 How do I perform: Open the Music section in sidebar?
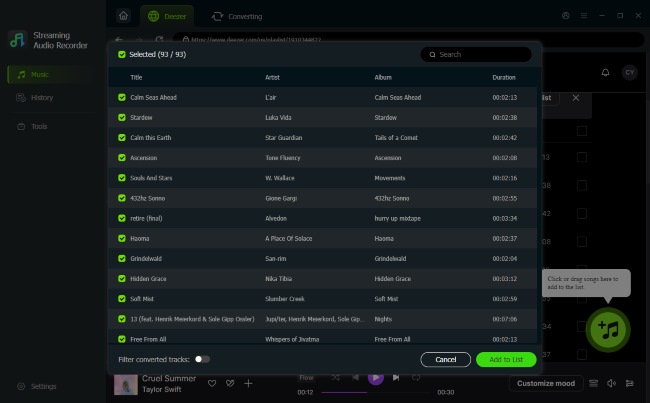pos(52,75)
